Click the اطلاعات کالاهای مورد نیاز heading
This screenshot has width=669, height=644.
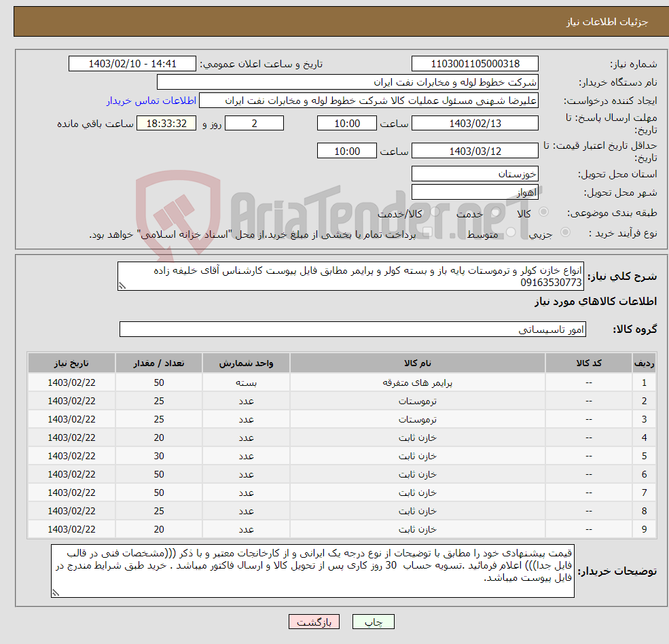tap(596, 302)
